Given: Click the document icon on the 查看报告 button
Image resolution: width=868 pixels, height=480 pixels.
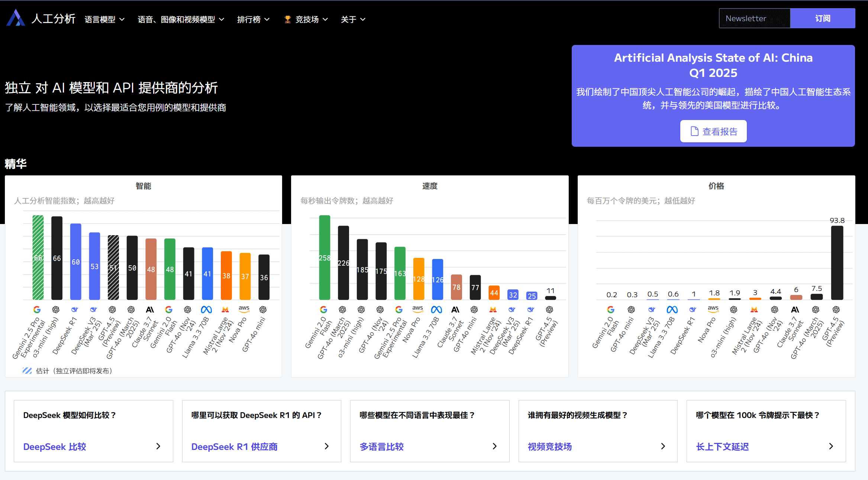Looking at the screenshot, I should click(x=694, y=131).
